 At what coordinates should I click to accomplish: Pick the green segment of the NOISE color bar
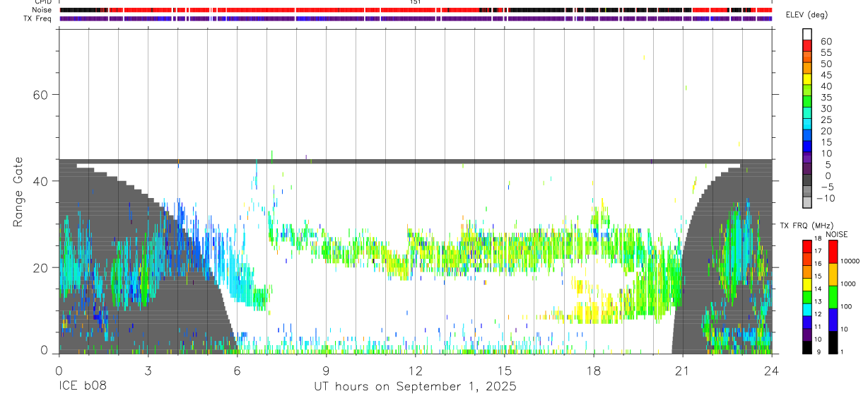click(833, 296)
